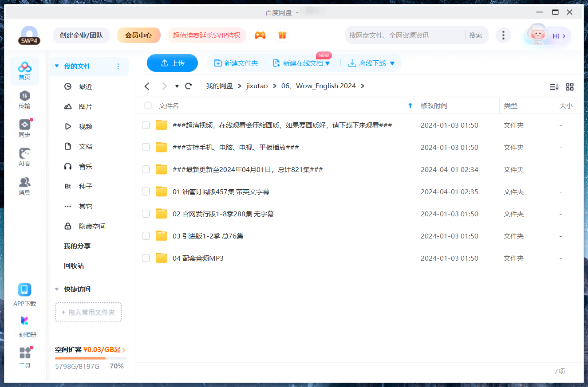The width and height of the screenshot is (588, 387).
Task: Toggle the select-all checkbox in header
Action: [148, 106]
